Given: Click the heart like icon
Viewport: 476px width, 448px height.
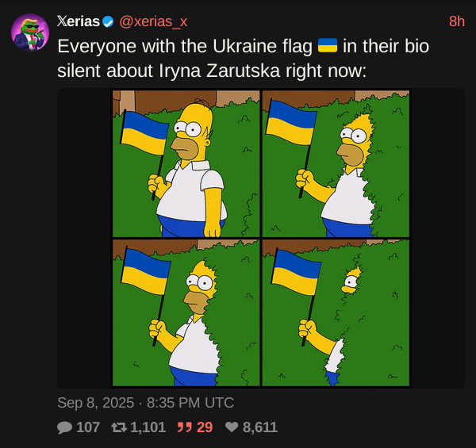Looking at the screenshot, I should 232,427.
